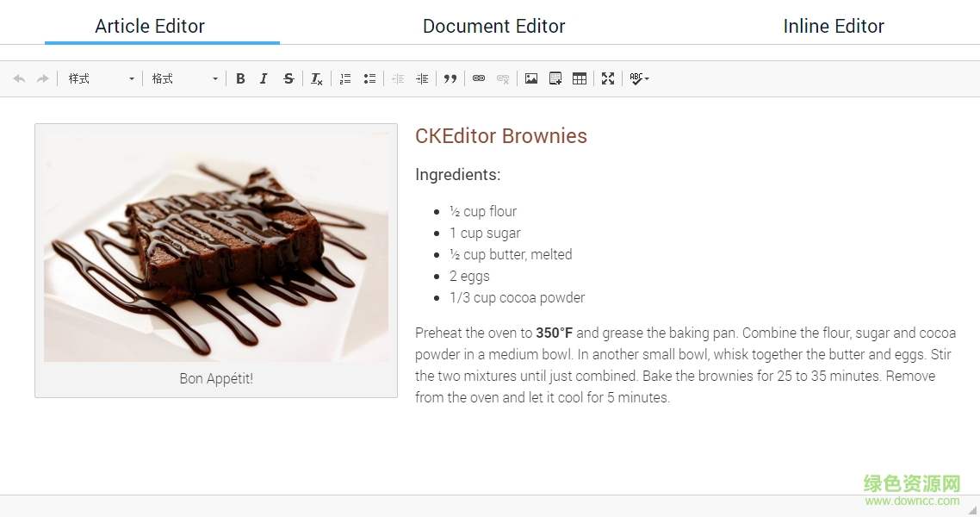Image resolution: width=980 pixels, height=517 pixels.
Task: Insert an image
Action: [531, 78]
